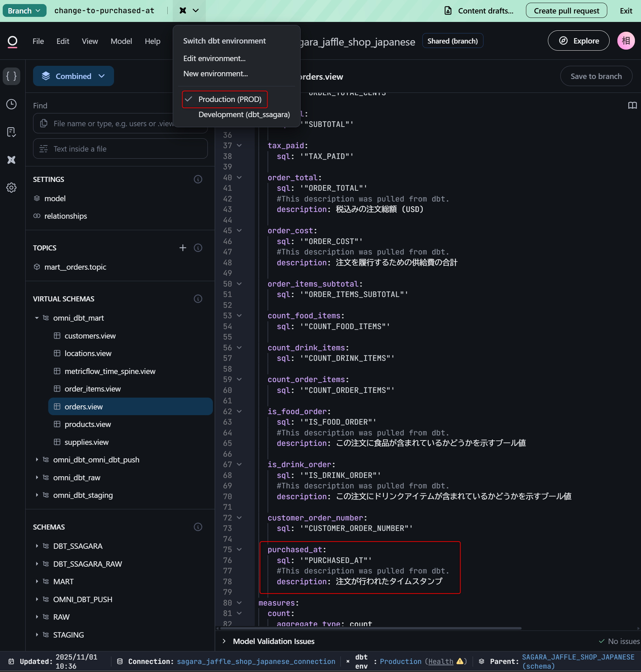Image resolution: width=641 pixels, height=672 pixels.
Task: Click the info icon beside Virtual Schemas
Action: [x=198, y=299]
